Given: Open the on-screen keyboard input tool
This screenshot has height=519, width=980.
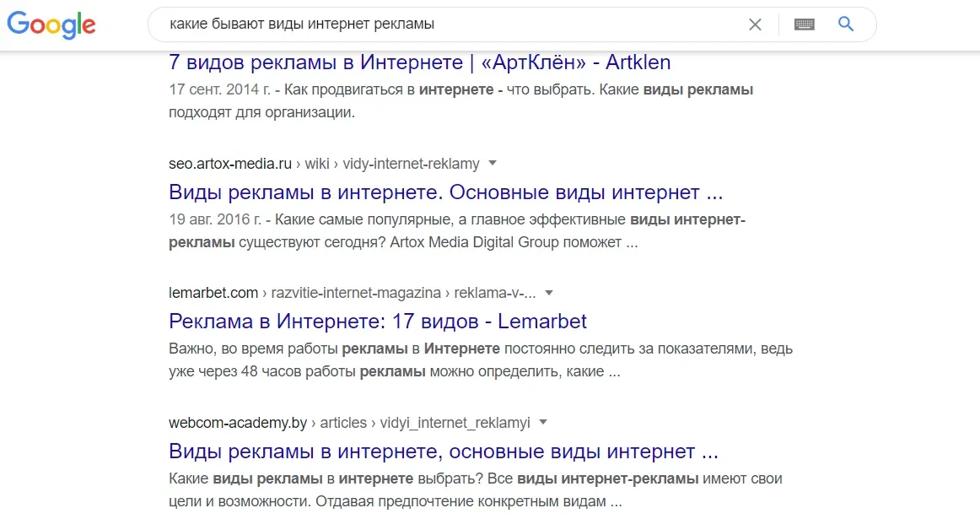Looking at the screenshot, I should [804, 24].
